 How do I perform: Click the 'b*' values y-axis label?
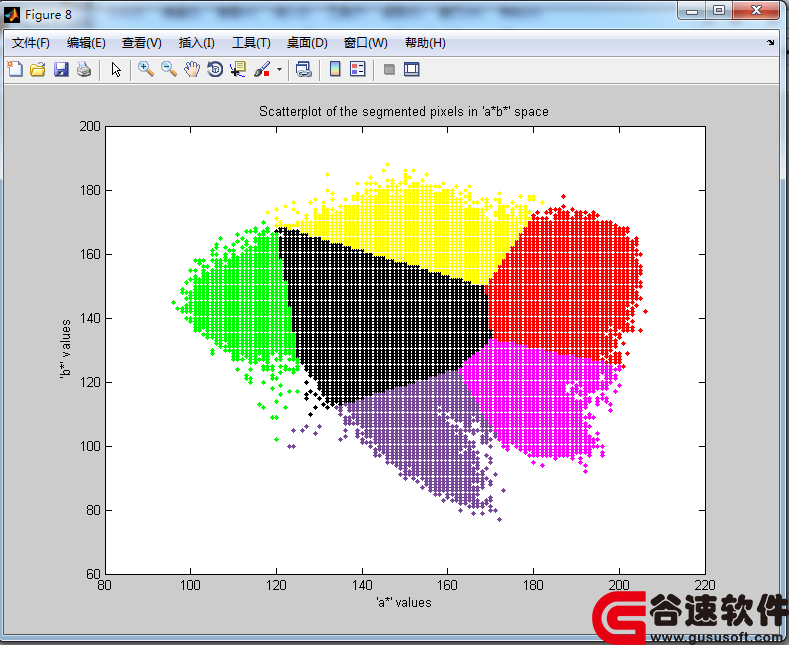pyautogui.click(x=65, y=349)
